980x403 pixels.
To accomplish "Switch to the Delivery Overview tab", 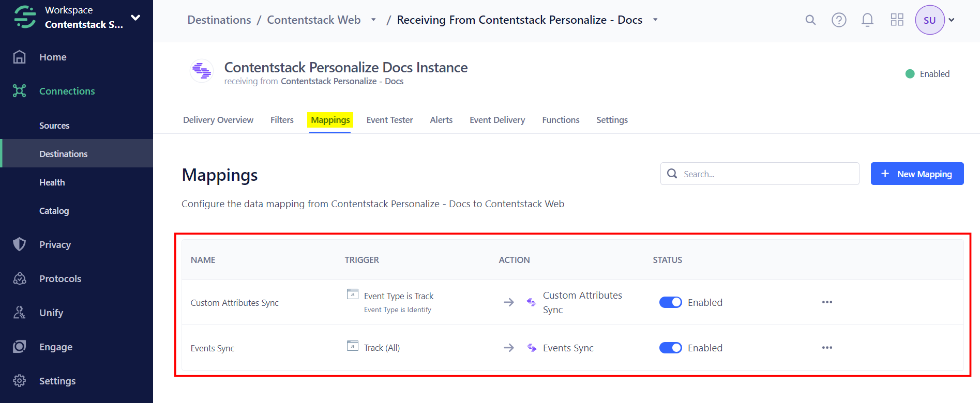I will [218, 120].
